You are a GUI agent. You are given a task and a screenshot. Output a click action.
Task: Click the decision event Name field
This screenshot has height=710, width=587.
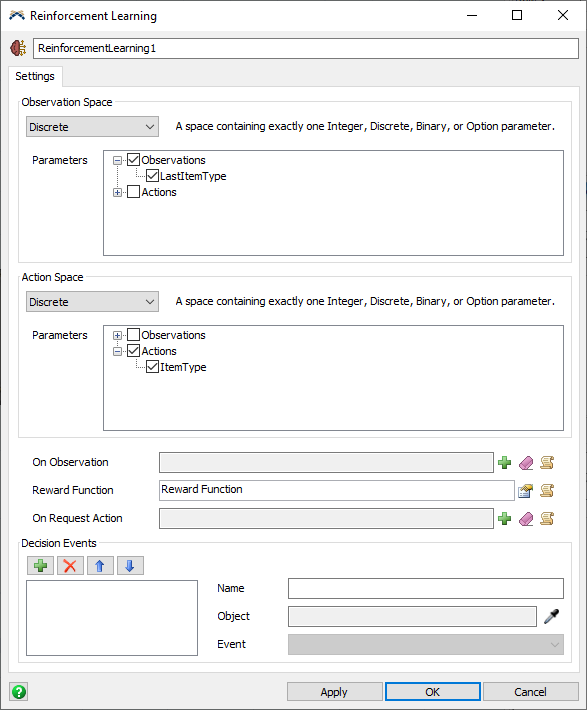tap(426, 588)
